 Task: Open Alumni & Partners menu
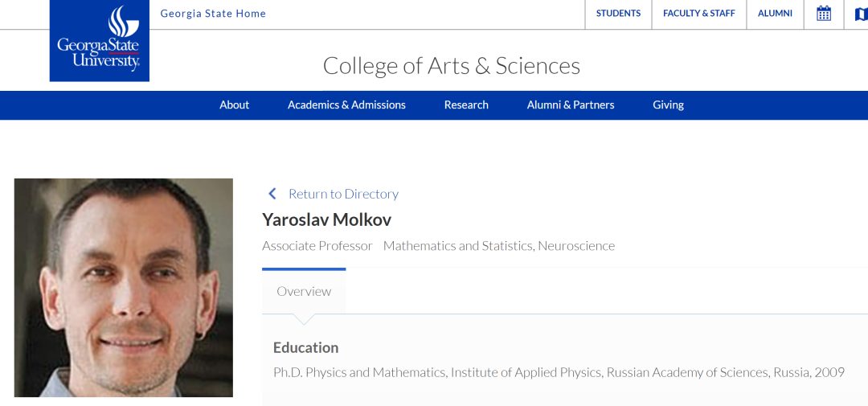click(571, 105)
